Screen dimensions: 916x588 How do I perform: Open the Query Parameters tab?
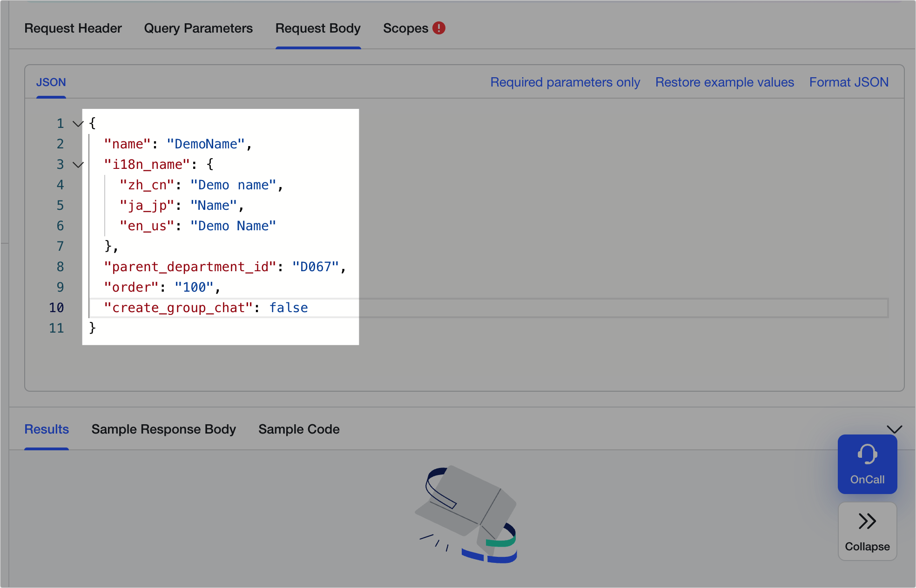pos(198,28)
